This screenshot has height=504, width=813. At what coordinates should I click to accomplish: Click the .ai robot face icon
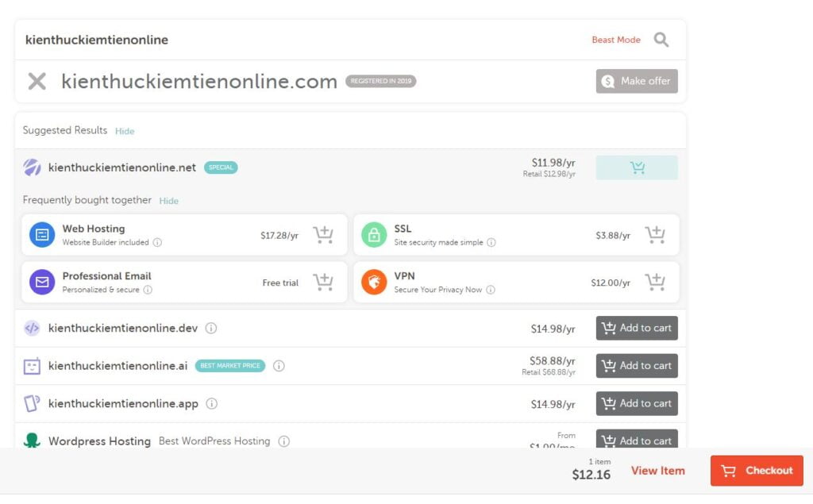pyautogui.click(x=32, y=366)
